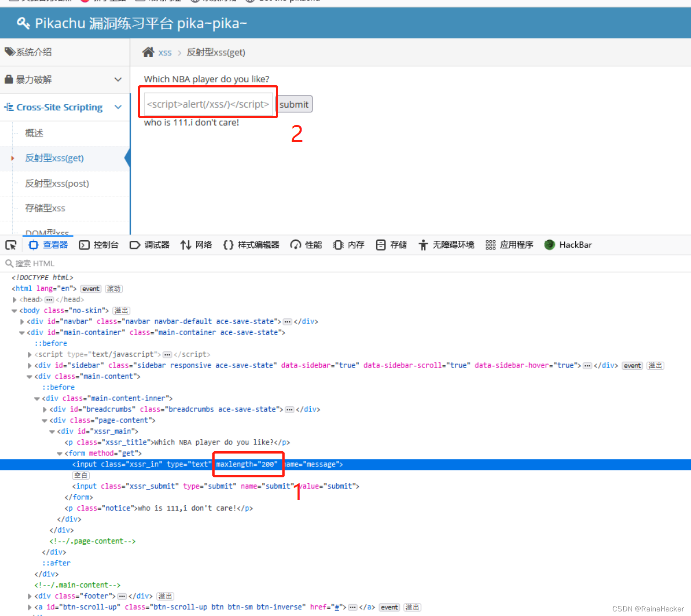This screenshot has width=691, height=616.
Task: Open the 存储 storage tab
Action: [x=391, y=245]
